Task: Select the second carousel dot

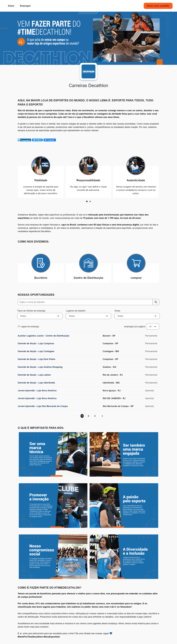Action: [90, 201]
